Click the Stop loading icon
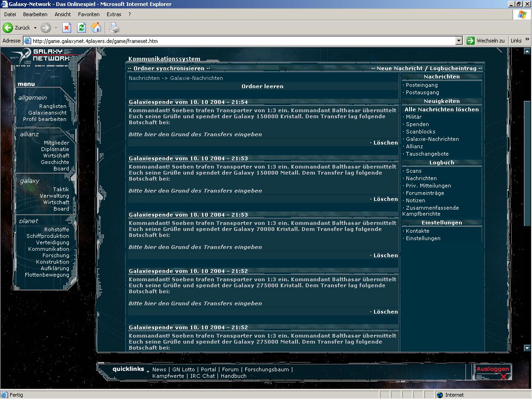This screenshot has height=399, width=532. [66, 28]
